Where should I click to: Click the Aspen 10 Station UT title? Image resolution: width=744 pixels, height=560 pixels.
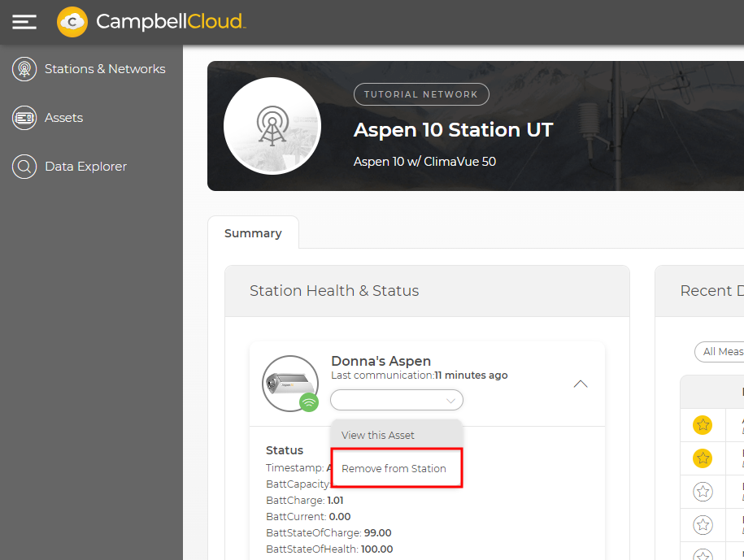pyautogui.click(x=453, y=130)
